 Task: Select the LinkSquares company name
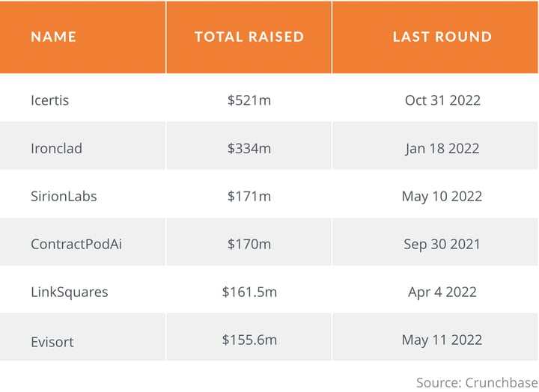[69, 292]
